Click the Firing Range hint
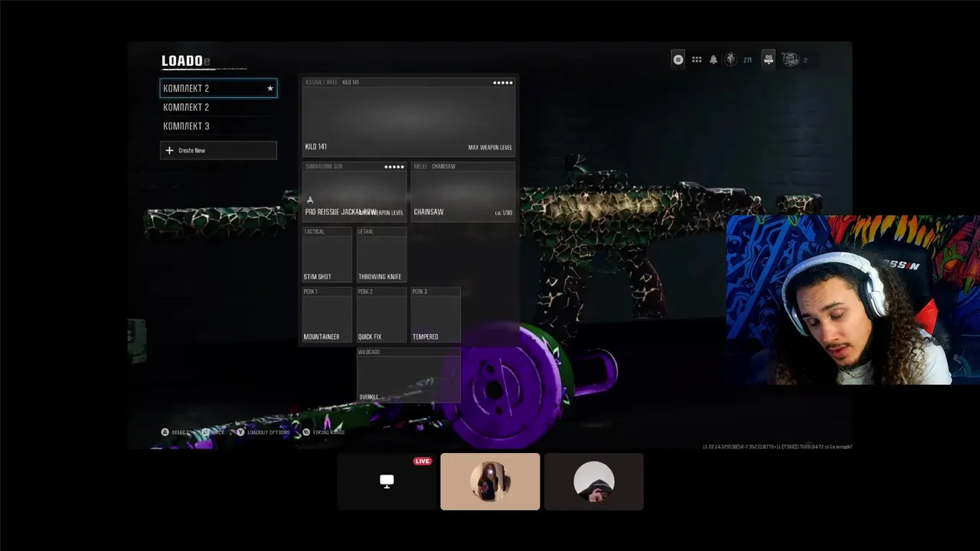This screenshot has height=551, width=980. pos(324,432)
